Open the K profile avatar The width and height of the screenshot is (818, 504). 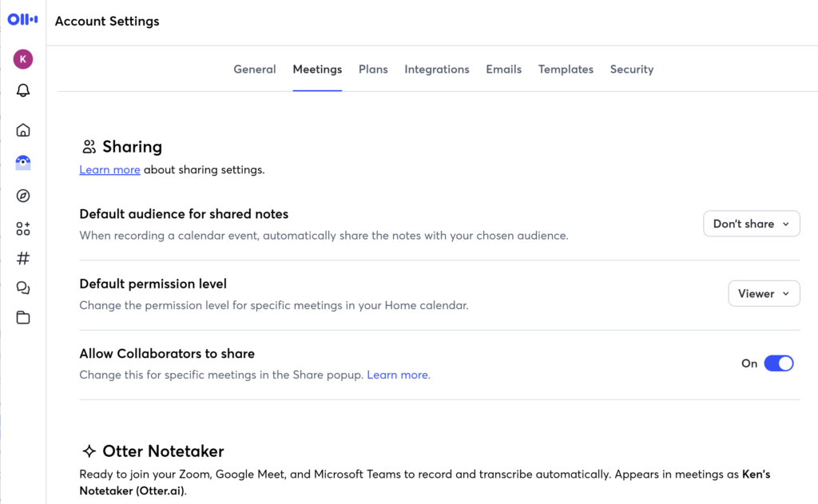click(x=23, y=59)
